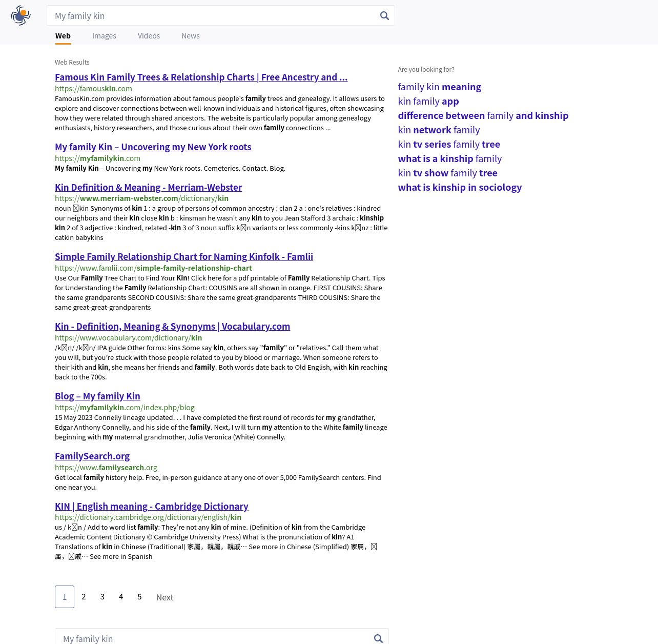Open Merriam-Webster Kin Definition result
This screenshot has width=658, height=644.
148,188
